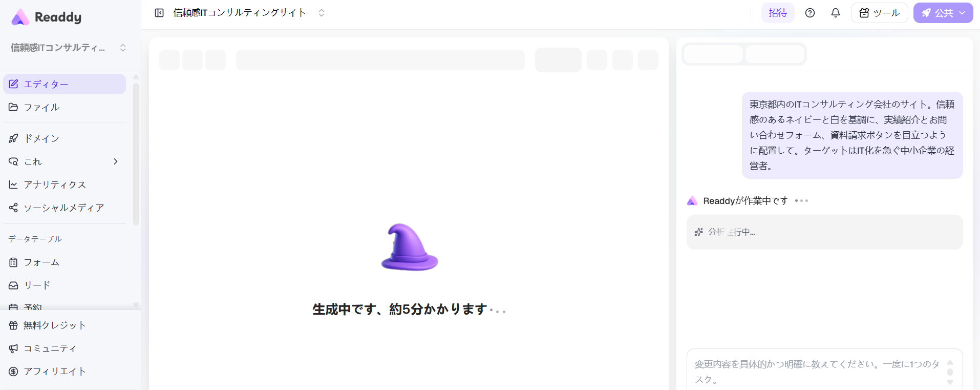Click the purple wizard hat image
Image resolution: width=980 pixels, height=390 pixels.
410,247
